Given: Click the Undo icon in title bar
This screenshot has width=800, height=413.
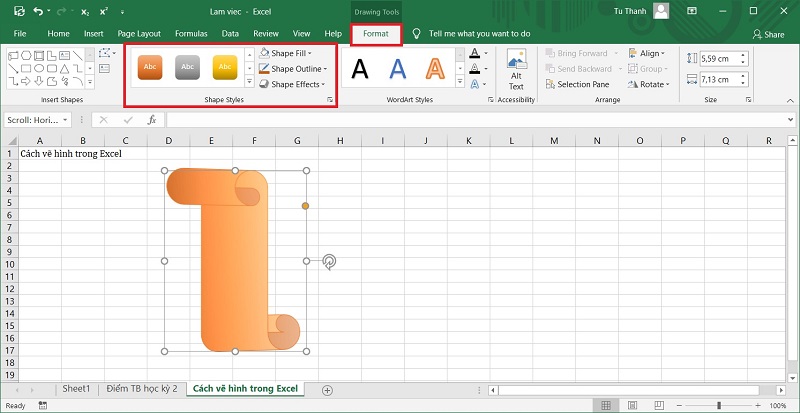Looking at the screenshot, I should (38, 11).
